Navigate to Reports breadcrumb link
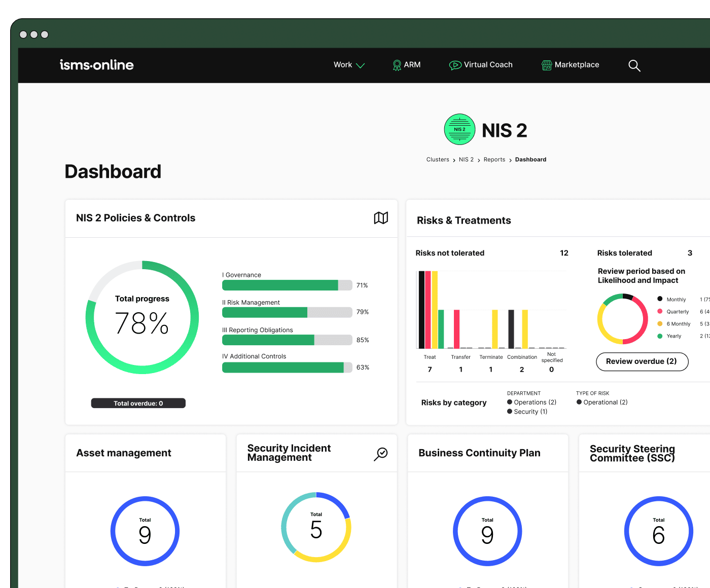The width and height of the screenshot is (710, 588). tap(494, 160)
